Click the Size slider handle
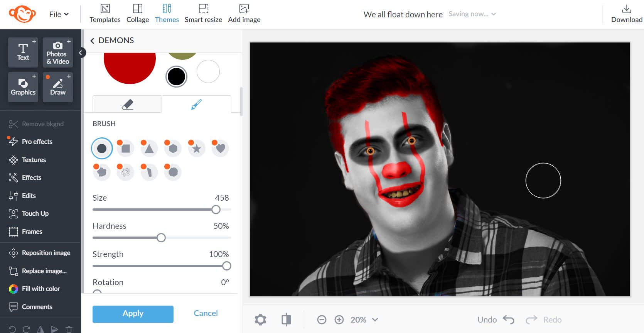This screenshot has height=333, width=644. tap(216, 210)
